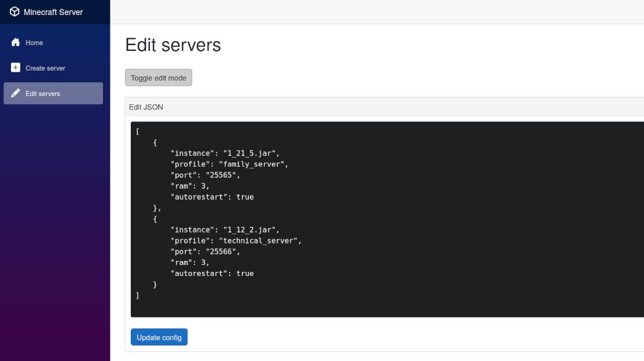Click the Edit servers page heading

tap(173, 45)
